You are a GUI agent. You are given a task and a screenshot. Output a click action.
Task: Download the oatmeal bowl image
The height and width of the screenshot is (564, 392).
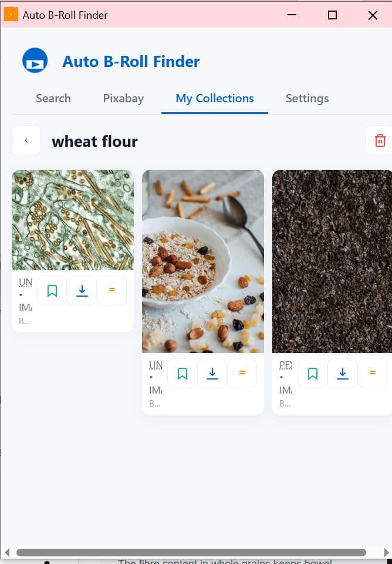pos(212,374)
